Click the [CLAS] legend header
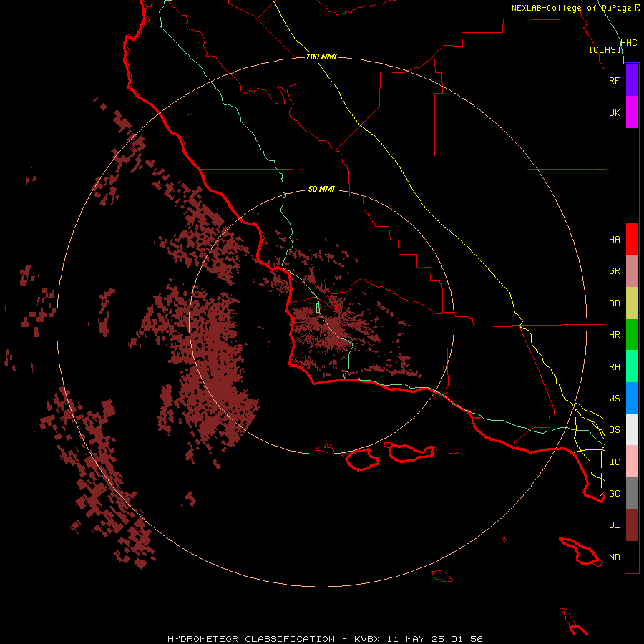Viewport: 644px width, 644px height. pyautogui.click(x=605, y=49)
